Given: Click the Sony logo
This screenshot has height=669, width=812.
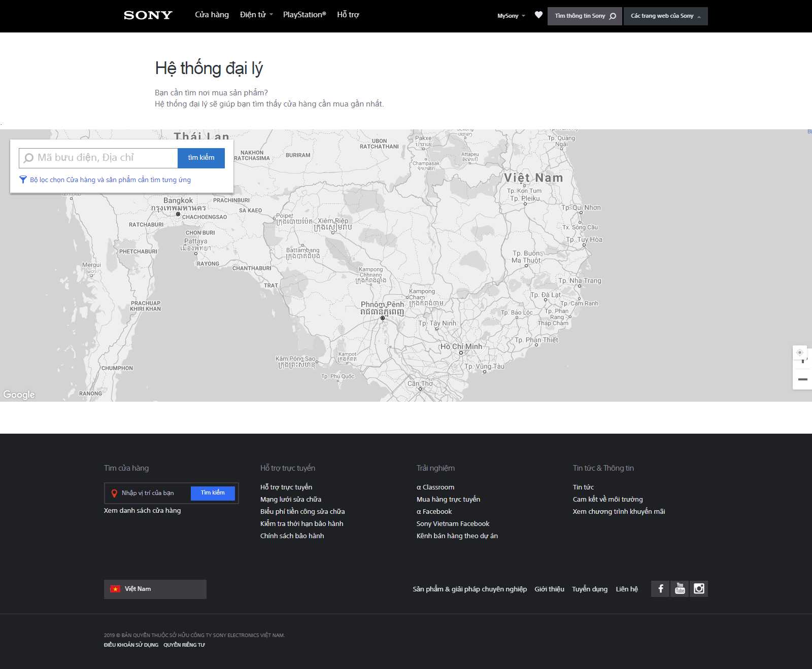Looking at the screenshot, I should [x=148, y=15].
